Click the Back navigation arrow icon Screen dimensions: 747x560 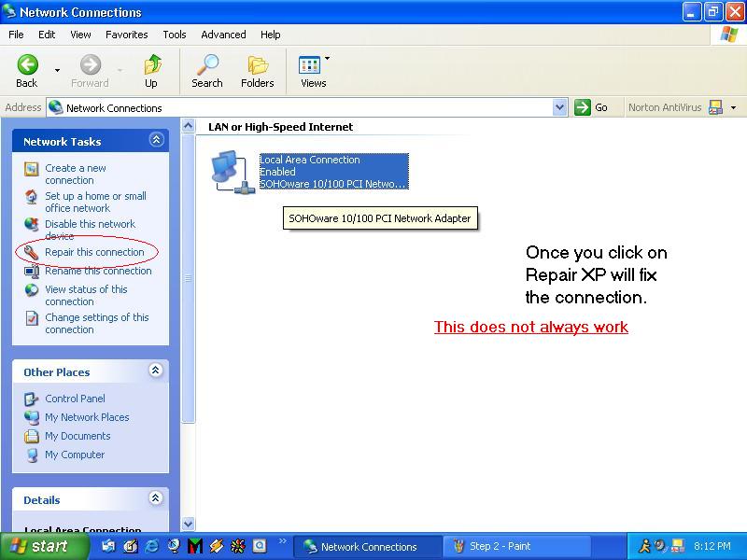pyautogui.click(x=27, y=64)
